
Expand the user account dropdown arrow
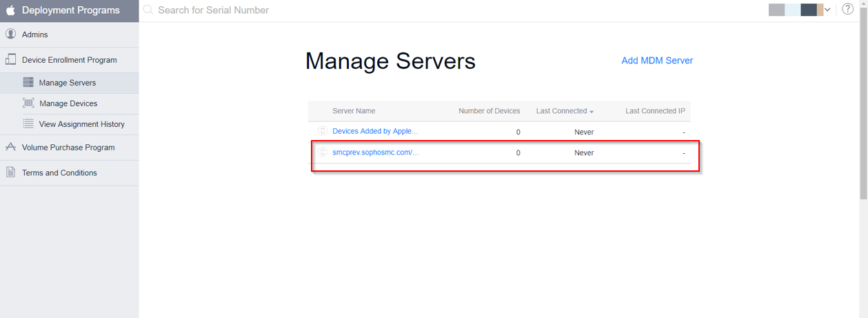(x=827, y=10)
